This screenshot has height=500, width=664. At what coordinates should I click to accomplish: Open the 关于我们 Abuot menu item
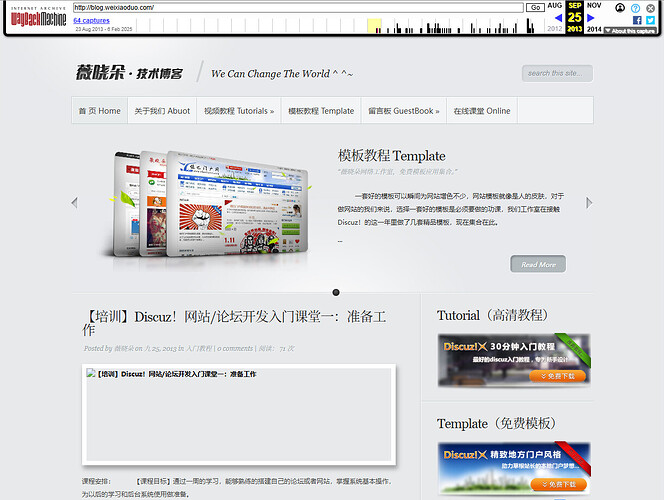(162, 111)
